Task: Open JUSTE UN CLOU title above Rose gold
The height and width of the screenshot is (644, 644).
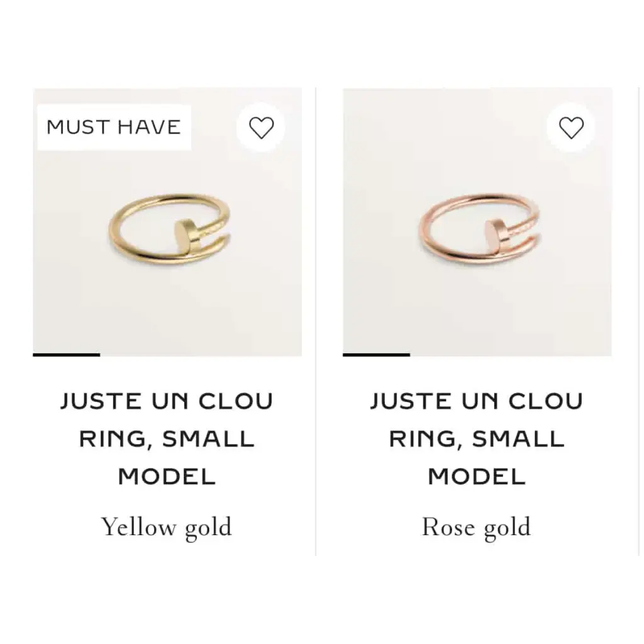Action: pos(477,401)
